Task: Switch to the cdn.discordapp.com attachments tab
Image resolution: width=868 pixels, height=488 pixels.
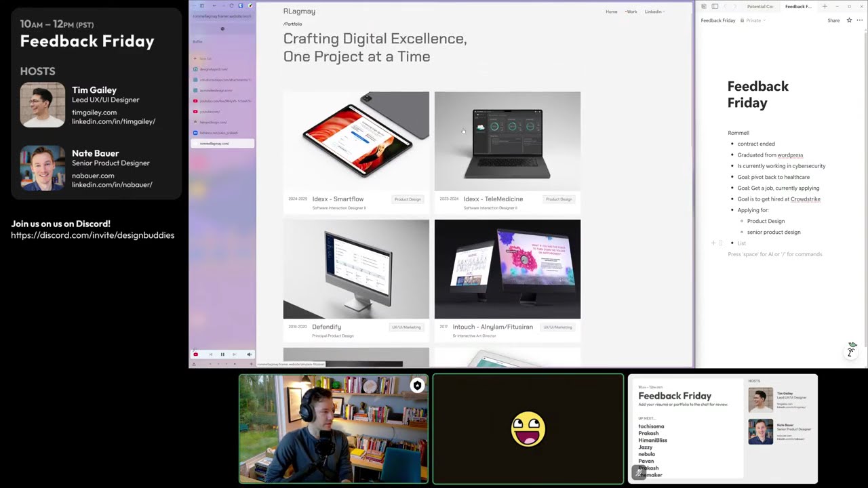Action: [222, 80]
